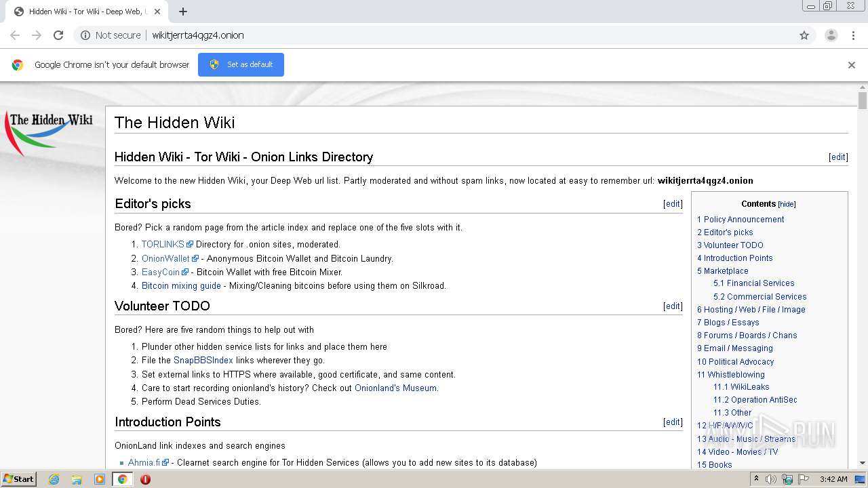Viewport: 868px width, 488px height.
Task: Edit the Editor's picks section
Action: pyautogui.click(x=673, y=204)
